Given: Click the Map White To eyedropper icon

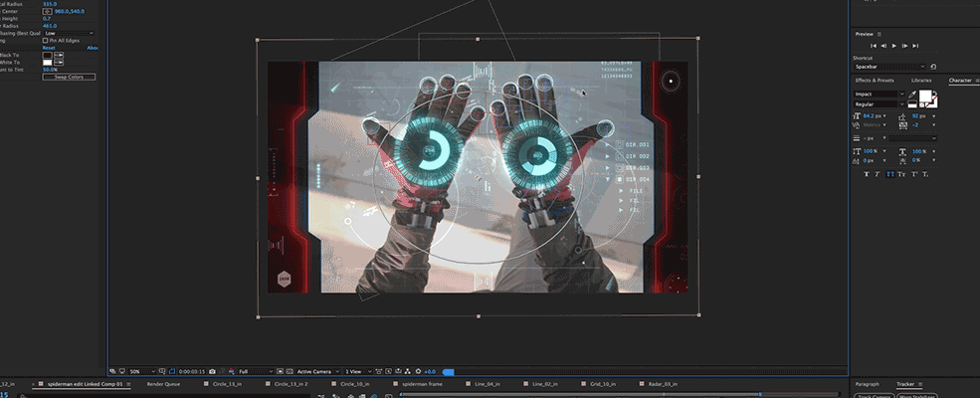Looking at the screenshot, I should click(59, 63).
